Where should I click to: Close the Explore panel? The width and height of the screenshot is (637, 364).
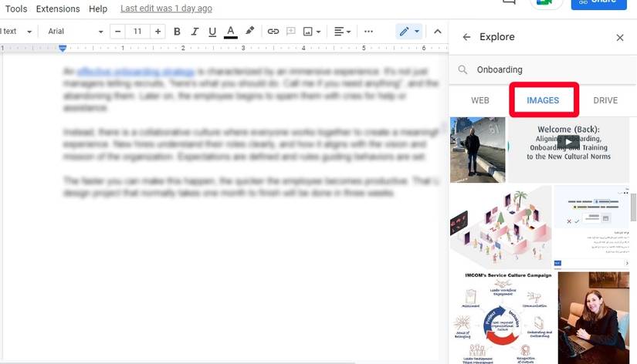point(620,37)
